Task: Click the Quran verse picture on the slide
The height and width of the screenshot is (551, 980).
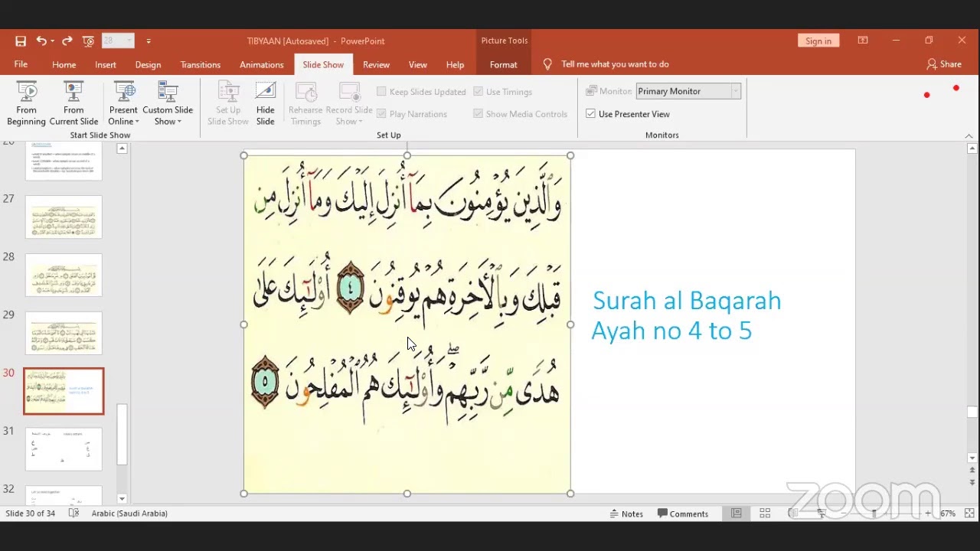Action: [407, 324]
